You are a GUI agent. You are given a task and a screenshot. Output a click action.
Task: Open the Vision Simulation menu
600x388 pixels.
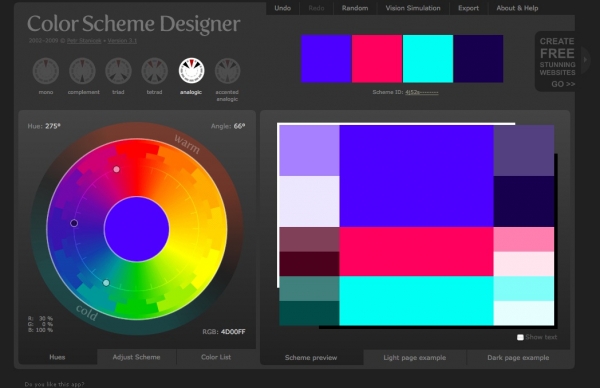(413, 8)
